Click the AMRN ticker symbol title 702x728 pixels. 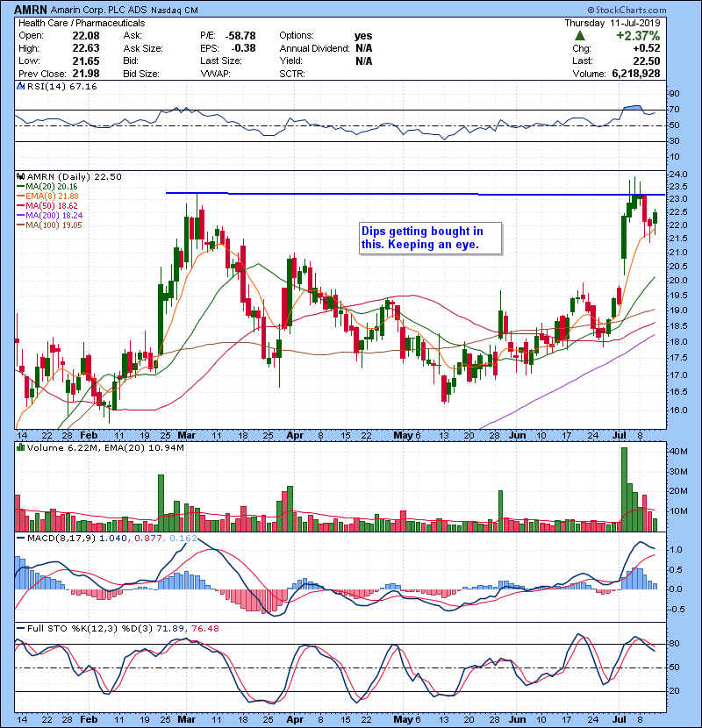[x=31, y=10]
